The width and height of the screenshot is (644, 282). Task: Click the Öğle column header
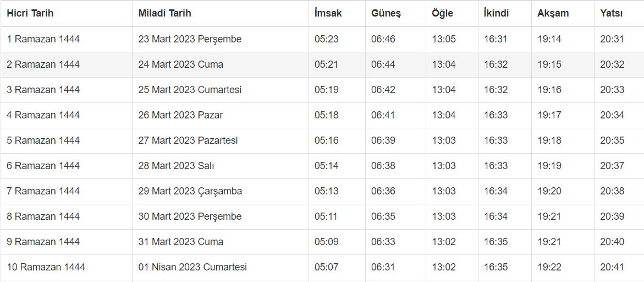pyautogui.click(x=443, y=13)
